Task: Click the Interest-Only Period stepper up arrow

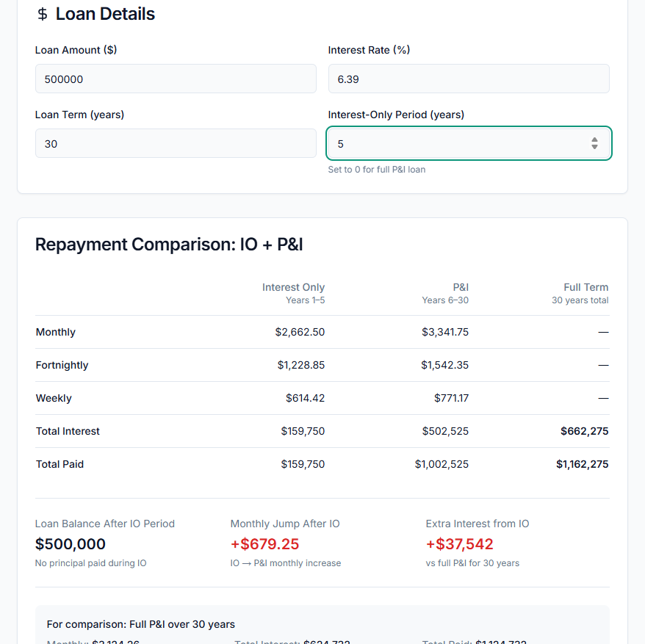Action: pos(595,140)
